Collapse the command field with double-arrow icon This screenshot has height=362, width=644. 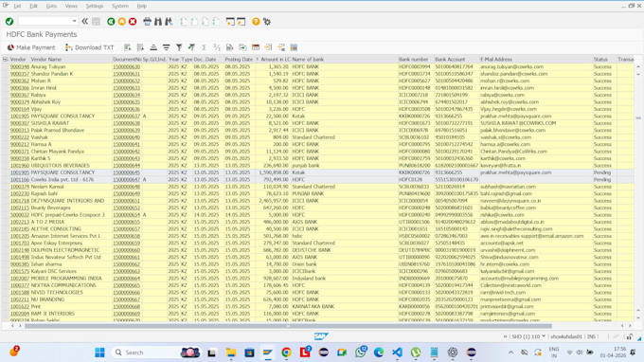tap(84, 22)
